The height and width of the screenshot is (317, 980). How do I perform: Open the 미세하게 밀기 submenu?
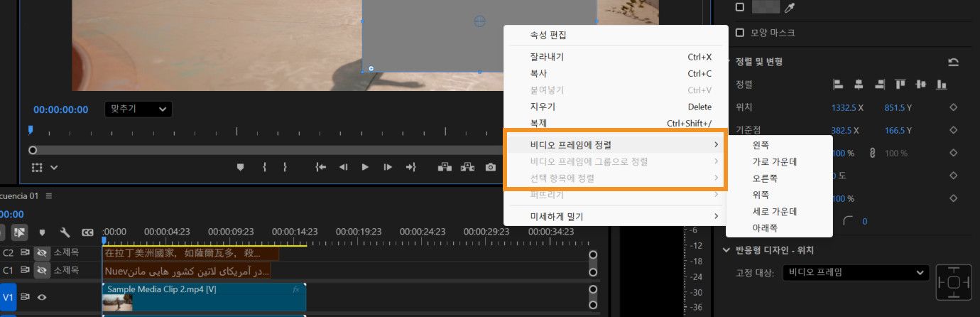616,216
